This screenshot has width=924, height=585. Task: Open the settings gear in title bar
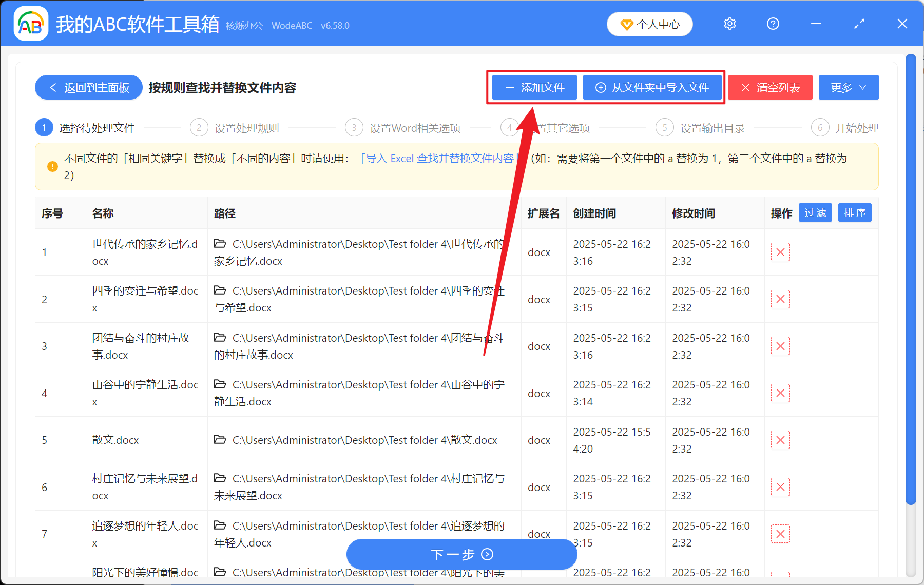730,24
